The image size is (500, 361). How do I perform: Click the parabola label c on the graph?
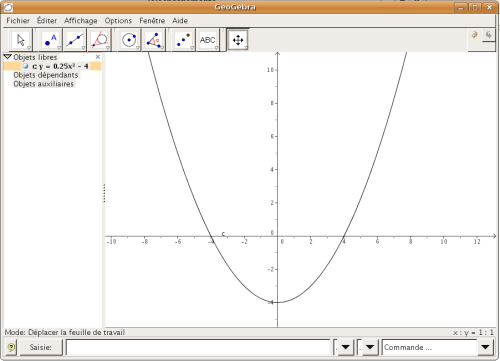pyautogui.click(x=223, y=234)
